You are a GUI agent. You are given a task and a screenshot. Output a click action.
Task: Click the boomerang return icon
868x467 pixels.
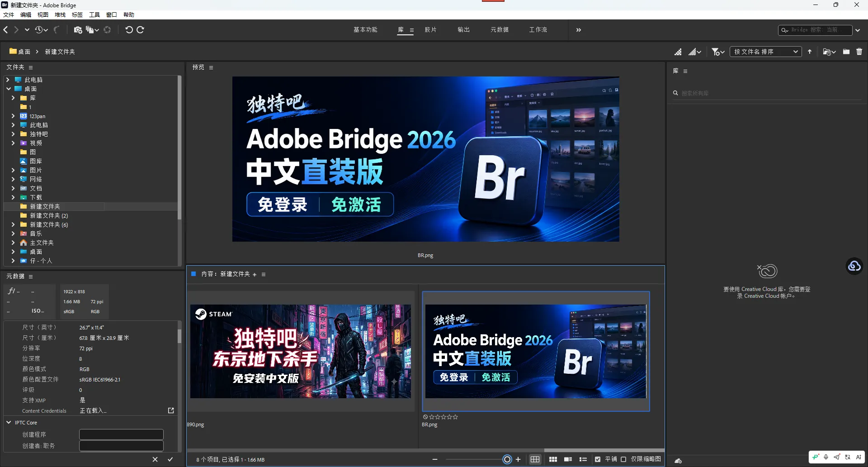pyautogui.click(x=56, y=30)
